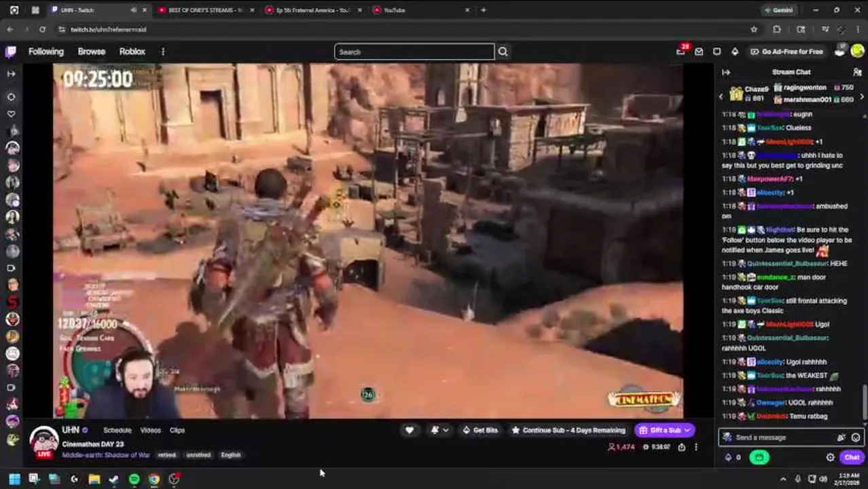
Task: Click the Gift a Sub button
Action: (x=664, y=430)
